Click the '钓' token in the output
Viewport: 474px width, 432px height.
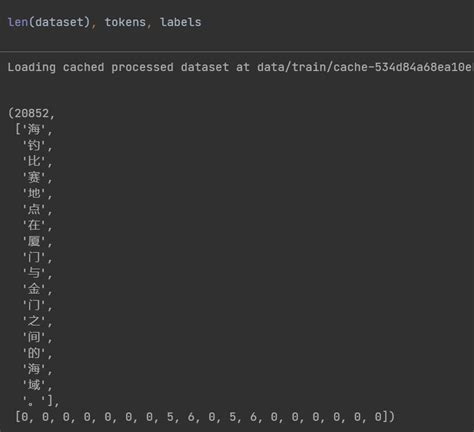click(34, 145)
